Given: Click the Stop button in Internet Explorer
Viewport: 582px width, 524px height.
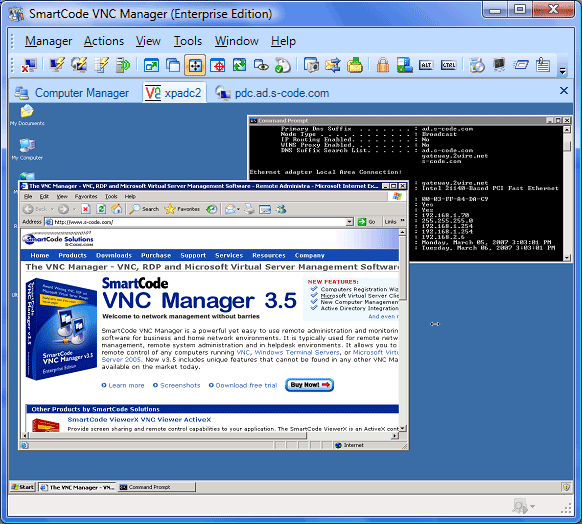Looking at the screenshot, I should [x=86, y=209].
